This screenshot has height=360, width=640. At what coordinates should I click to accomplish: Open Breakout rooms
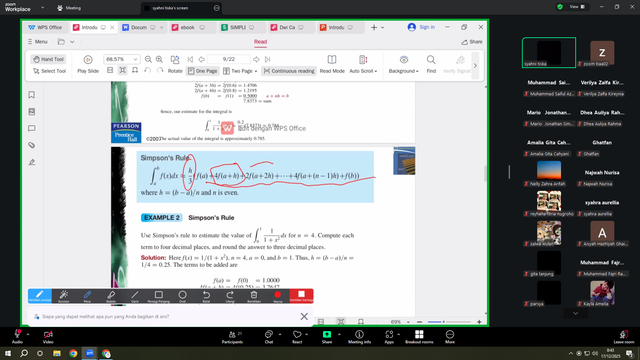pos(419,337)
